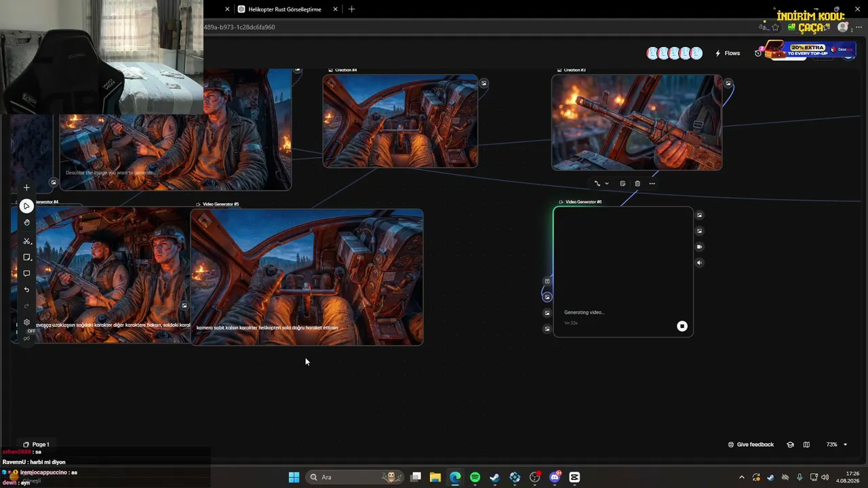Open the Windows Start menu
Screen dimensions: 868x488
pos(294,477)
